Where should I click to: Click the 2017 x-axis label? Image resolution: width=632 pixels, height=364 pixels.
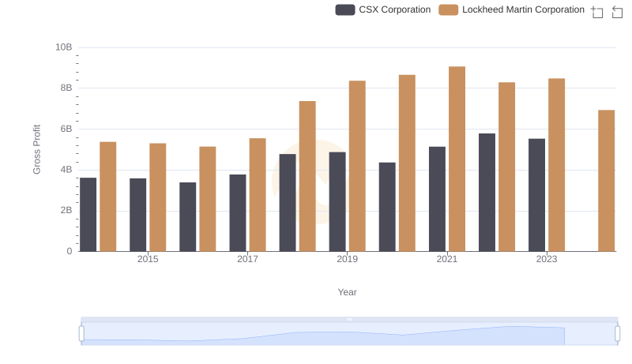click(247, 259)
